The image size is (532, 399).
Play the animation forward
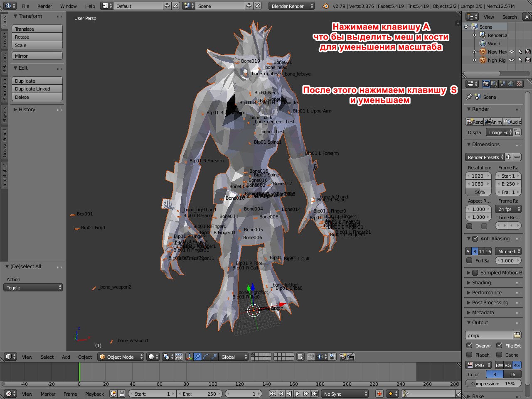point(298,394)
